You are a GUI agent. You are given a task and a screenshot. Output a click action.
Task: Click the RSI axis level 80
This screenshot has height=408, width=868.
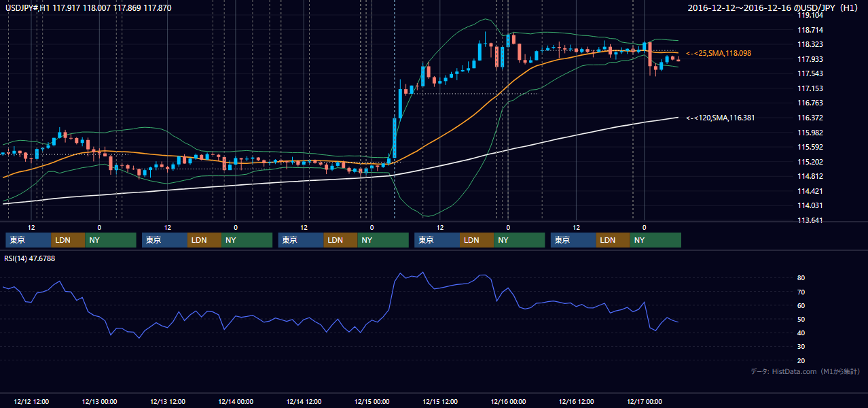pyautogui.click(x=801, y=278)
